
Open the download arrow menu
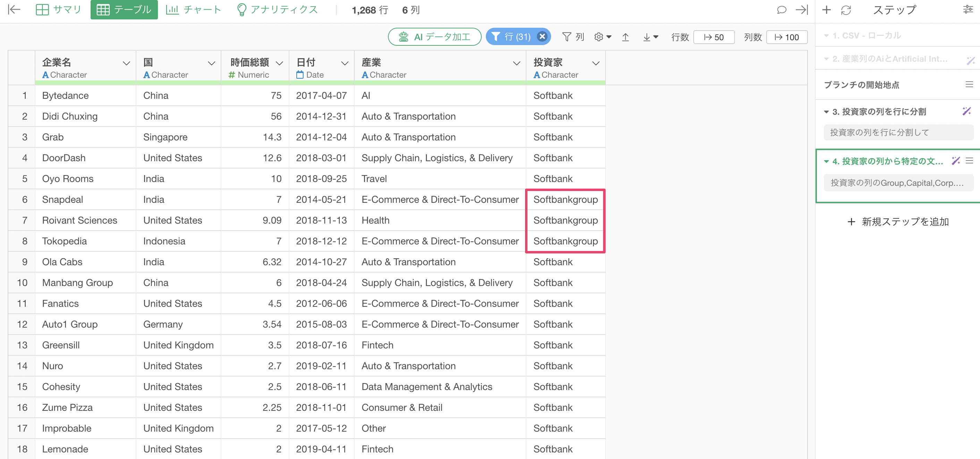coord(650,37)
